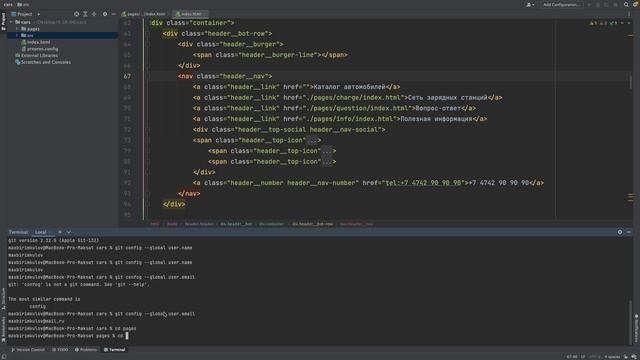Open the Bookmarks side tool window
Image resolution: width=640 pixels, height=360 pixels.
[x=3, y=329]
